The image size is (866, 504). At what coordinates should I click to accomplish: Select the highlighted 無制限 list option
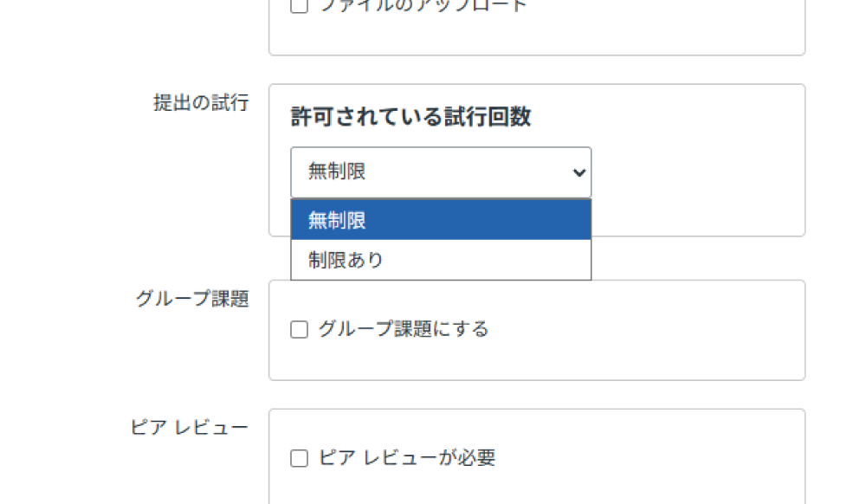tap(441, 220)
